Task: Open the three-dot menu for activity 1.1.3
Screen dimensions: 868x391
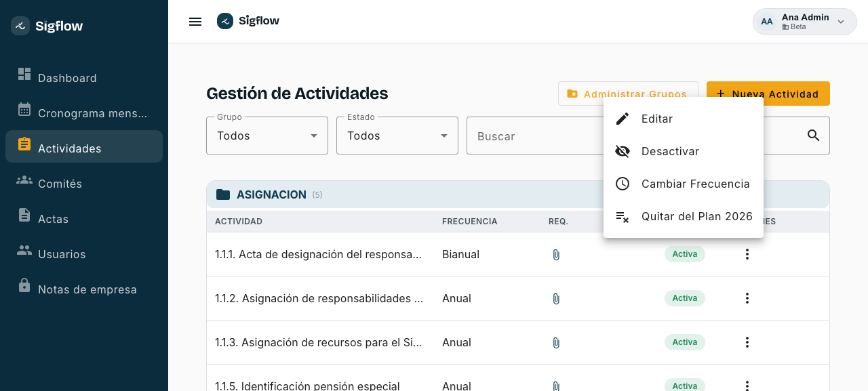Action: (747, 342)
